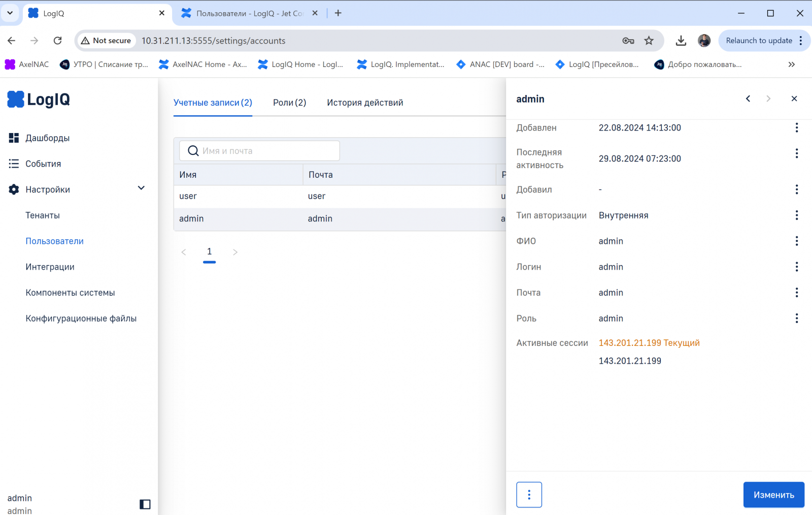Screen dimensions: 812x515
Task: Go to previous account in details panel
Action: [748, 99]
